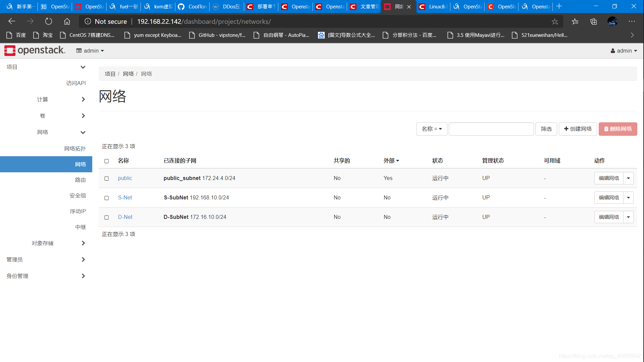Open the GitHub - vipstone bookmark

pyautogui.click(x=217, y=35)
